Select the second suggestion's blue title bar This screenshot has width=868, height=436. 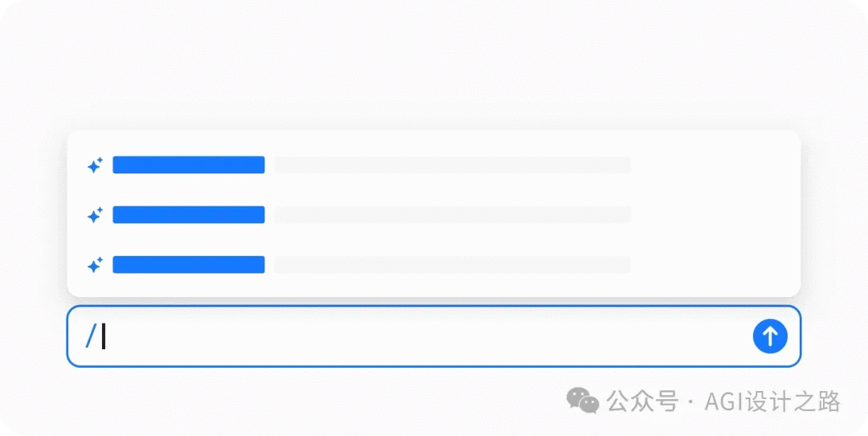(189, 214)
